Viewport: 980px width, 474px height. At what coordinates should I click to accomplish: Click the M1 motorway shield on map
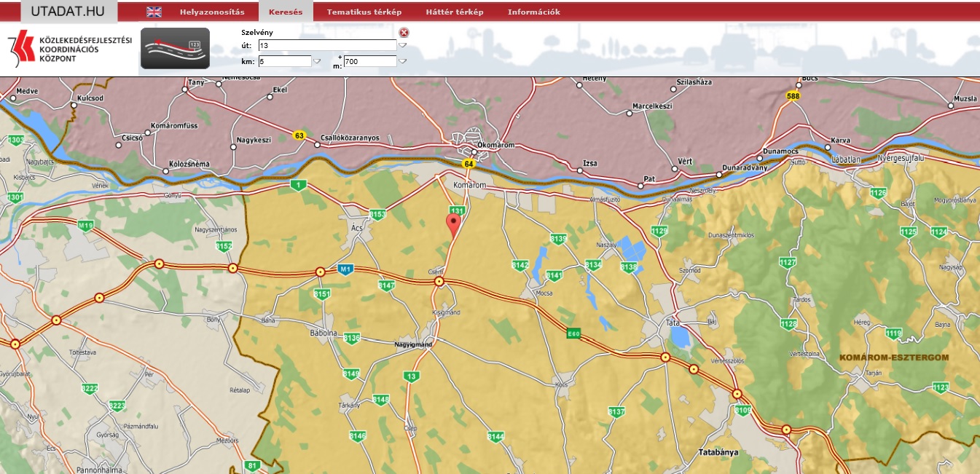tap(345, 269)
